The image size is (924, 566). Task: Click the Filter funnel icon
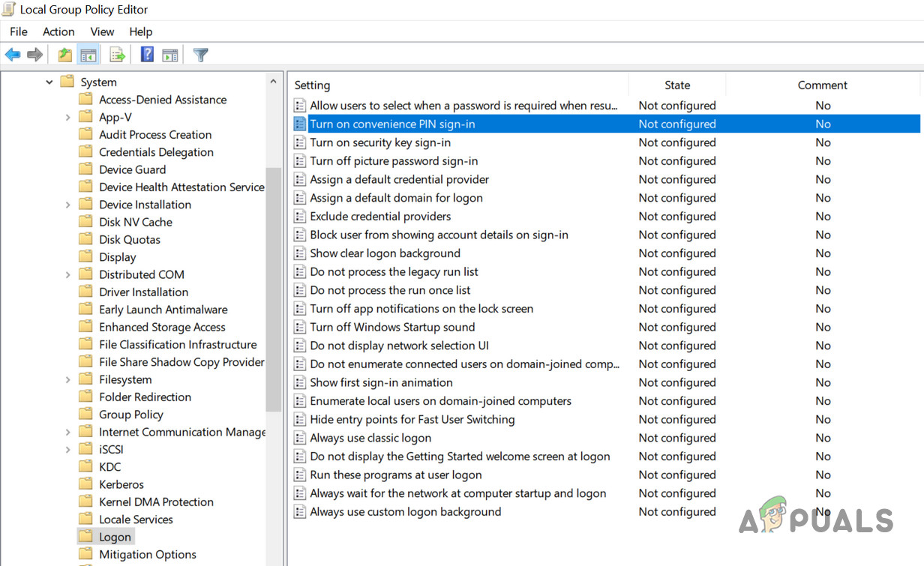coord(200,55)
